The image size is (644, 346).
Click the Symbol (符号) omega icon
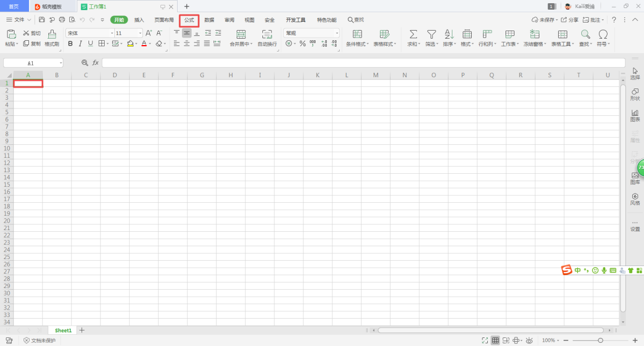click(603, 34)
